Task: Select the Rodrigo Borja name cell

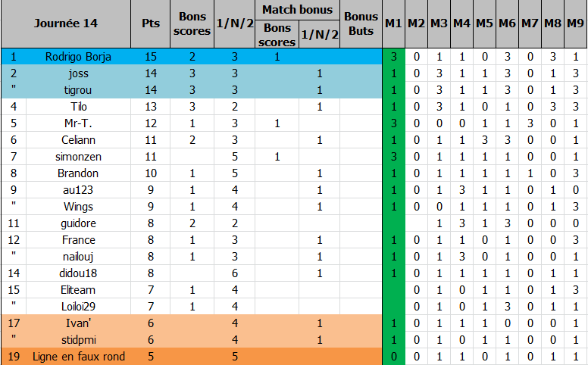Action: [79, 57]
